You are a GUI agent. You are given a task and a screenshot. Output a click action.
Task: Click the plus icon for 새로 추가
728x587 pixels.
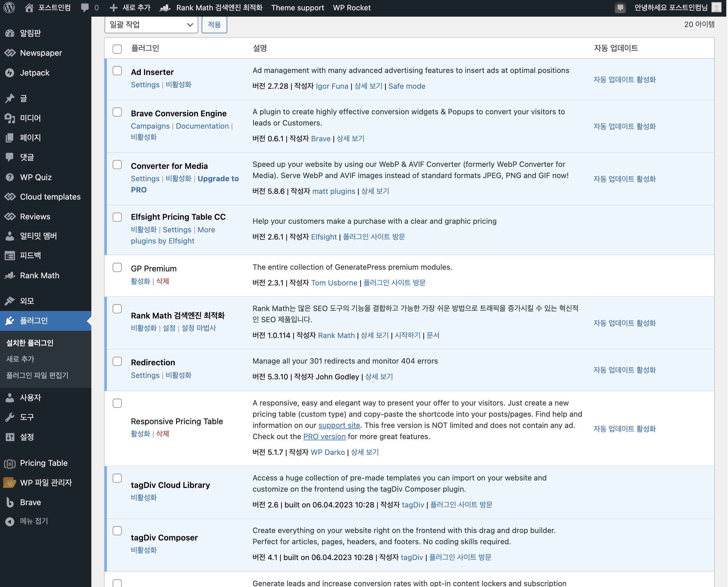coord(114,7)
